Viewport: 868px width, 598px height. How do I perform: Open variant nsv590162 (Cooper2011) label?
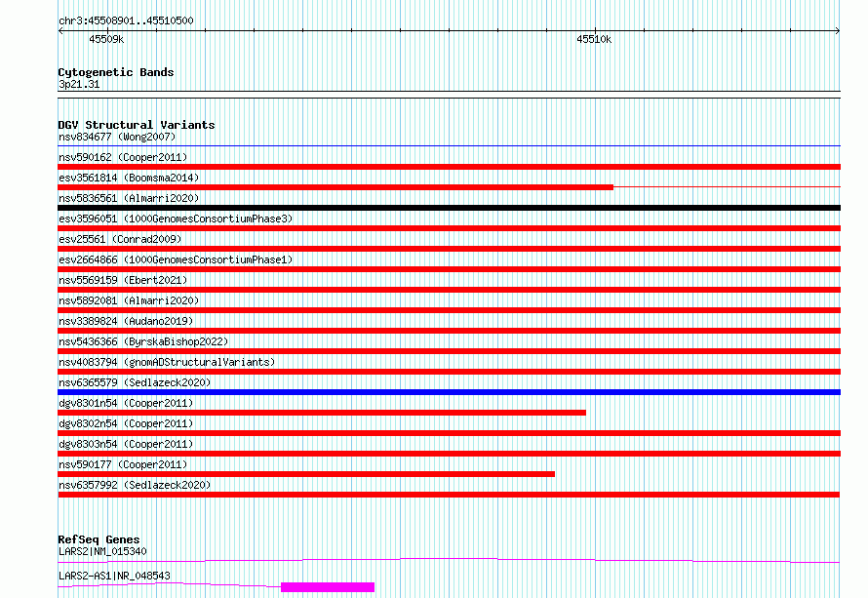pyautogui.click(x=123, y=157)
